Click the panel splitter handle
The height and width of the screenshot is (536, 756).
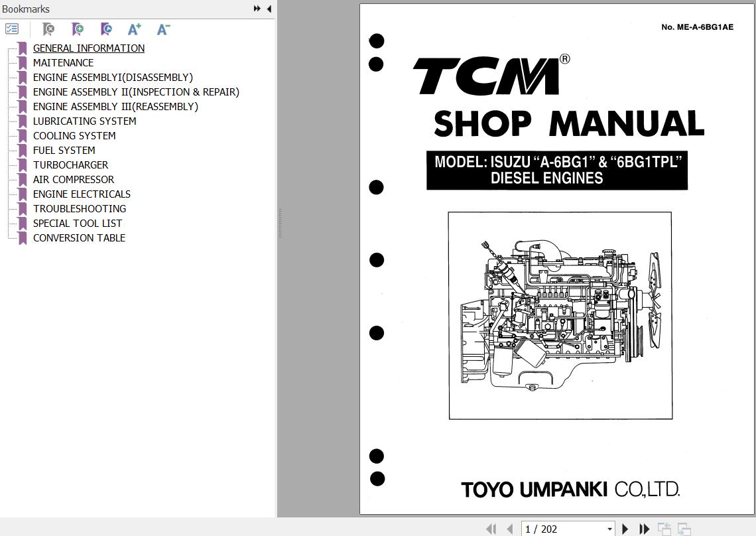click(280, 223)
